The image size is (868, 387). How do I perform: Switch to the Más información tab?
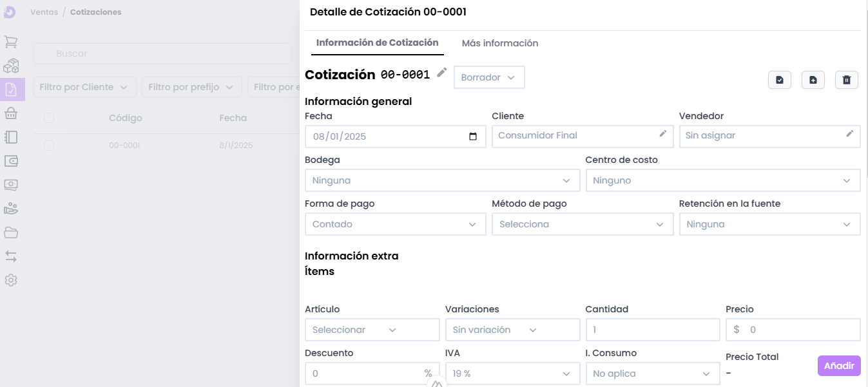tap(499, 43)
